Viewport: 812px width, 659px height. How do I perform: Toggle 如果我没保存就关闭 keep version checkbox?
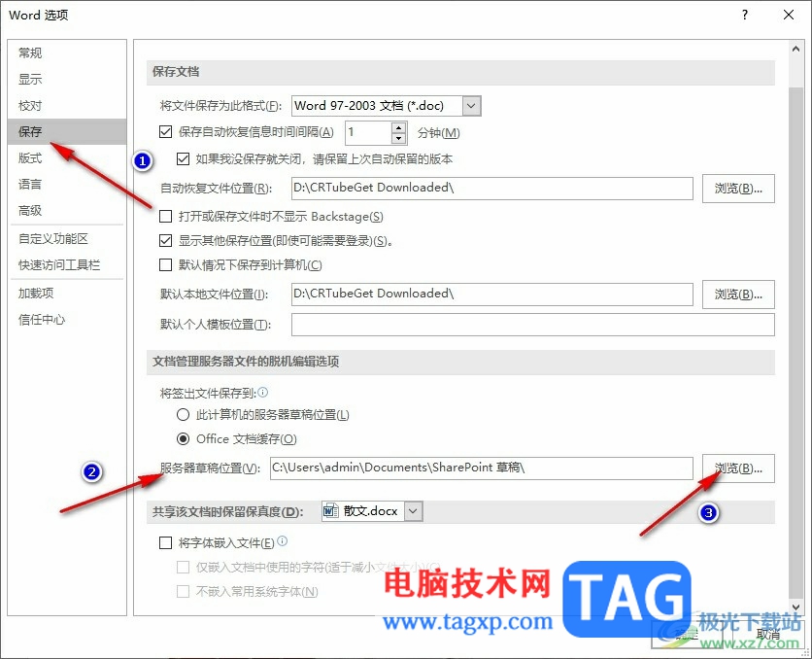point(183,158)
